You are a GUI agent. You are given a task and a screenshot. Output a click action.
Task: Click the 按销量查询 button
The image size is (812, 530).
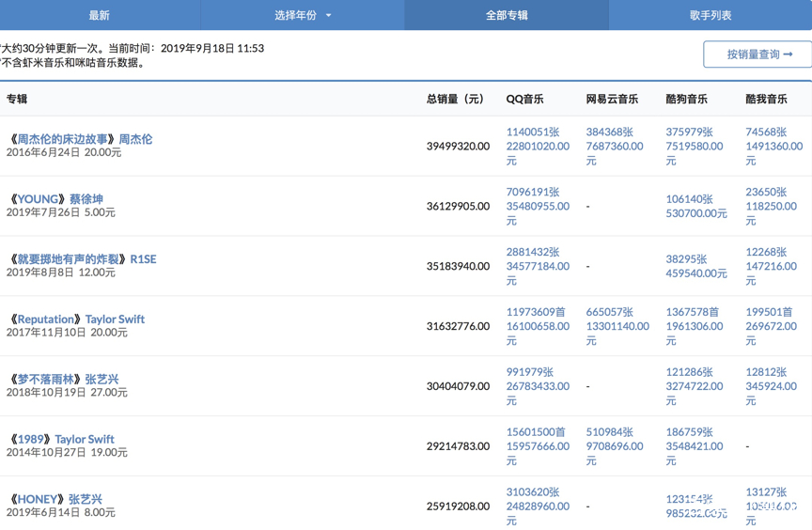(x=758, y=55)
